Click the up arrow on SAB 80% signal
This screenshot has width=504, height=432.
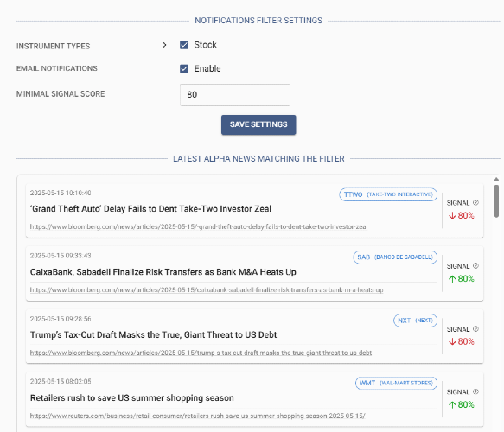coord(452,279)
